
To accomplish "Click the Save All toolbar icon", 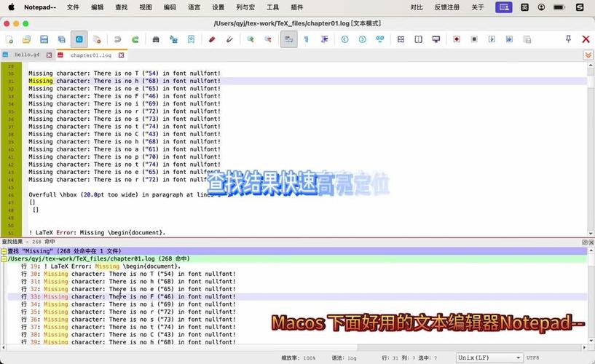I will click(x=61, y=39).
